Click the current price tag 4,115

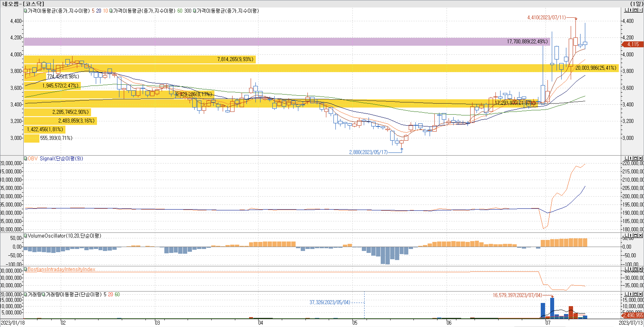(x=633, y=44)
